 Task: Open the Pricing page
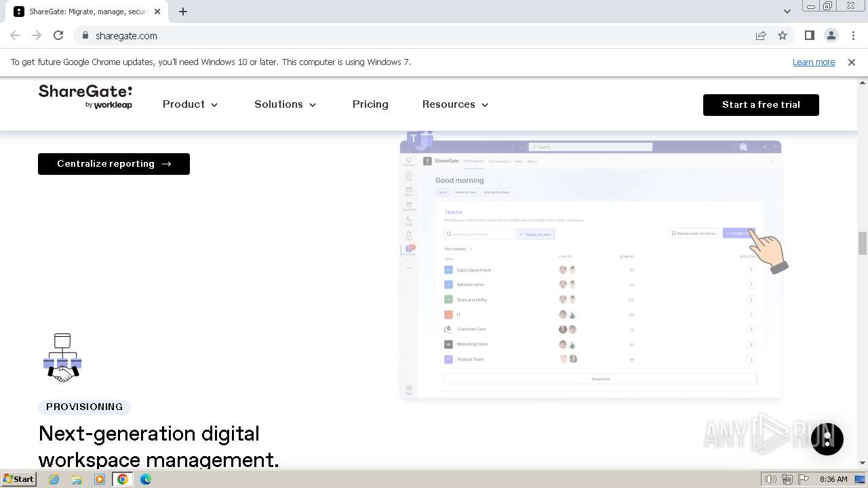point(370,104)
